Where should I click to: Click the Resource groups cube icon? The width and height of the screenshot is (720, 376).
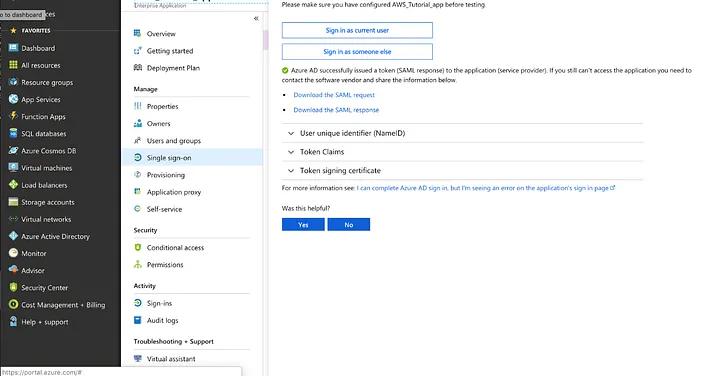(x=13, y=82)
